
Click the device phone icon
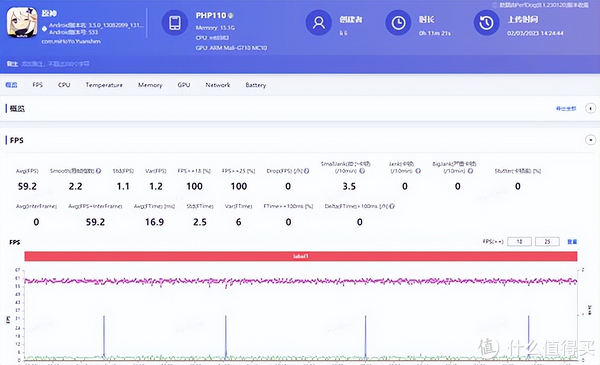(x=175, y=23)
